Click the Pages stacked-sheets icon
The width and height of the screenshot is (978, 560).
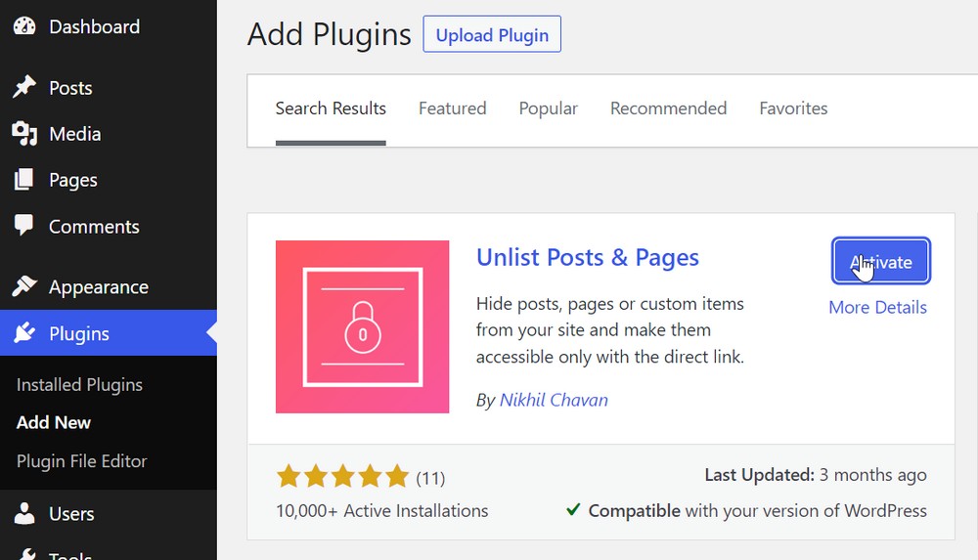pos(24,180)
